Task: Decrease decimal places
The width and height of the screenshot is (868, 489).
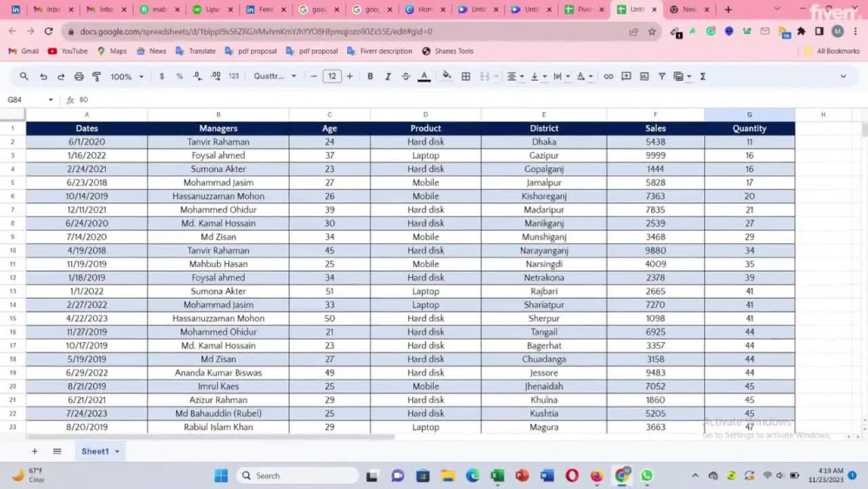Action: 198,76
